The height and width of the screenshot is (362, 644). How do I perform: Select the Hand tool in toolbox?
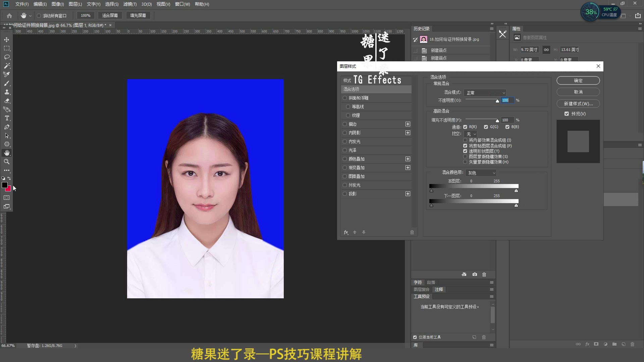7,153
